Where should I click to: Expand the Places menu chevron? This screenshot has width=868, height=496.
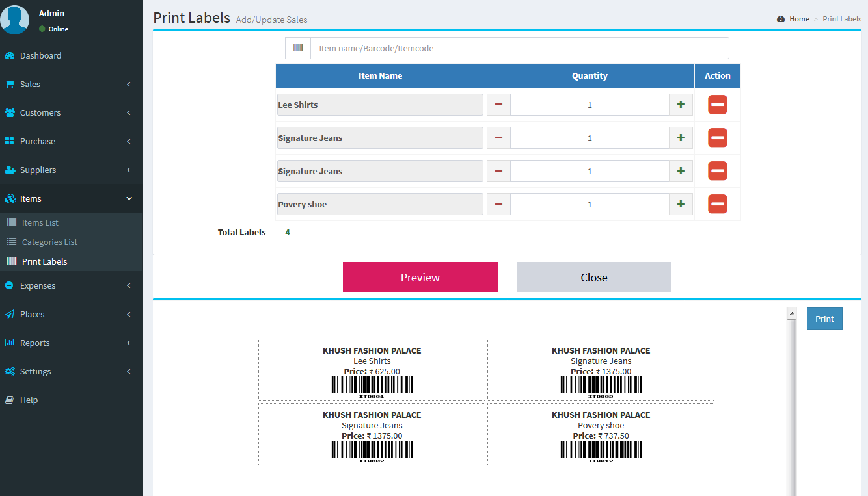pos(129,315)
